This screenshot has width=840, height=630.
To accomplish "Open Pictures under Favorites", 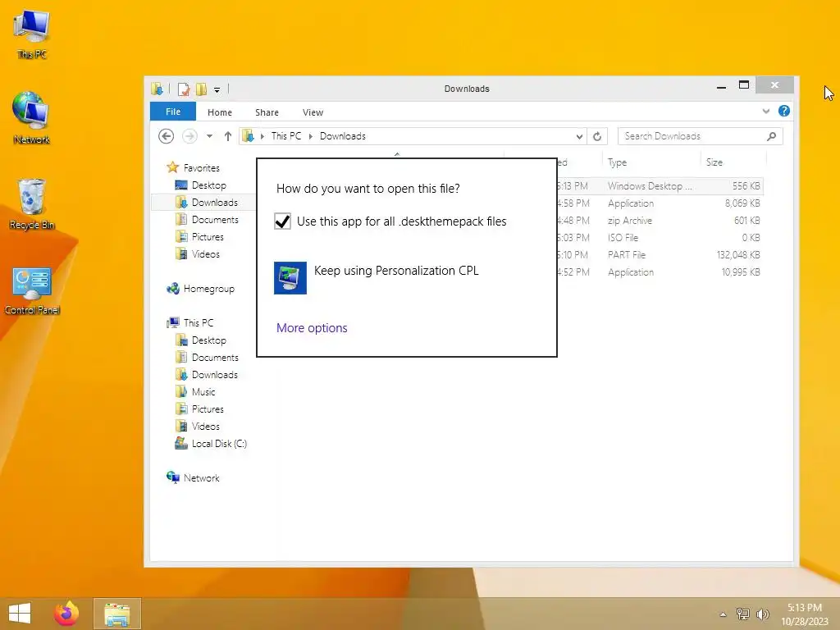I will pos(208,237).
